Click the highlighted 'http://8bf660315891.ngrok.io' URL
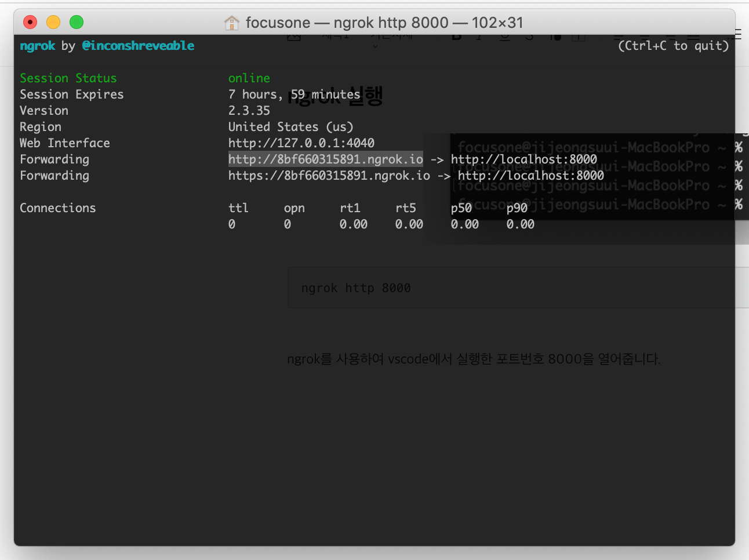Screen dimensions: 749x560 pyautogui.click(x=326, y=159)
